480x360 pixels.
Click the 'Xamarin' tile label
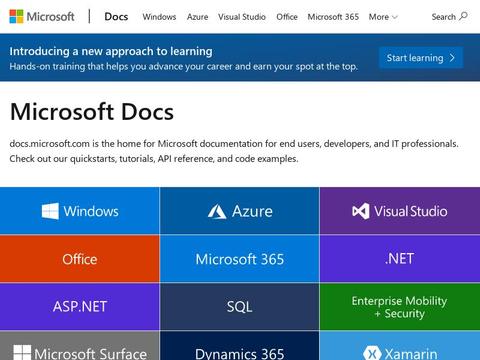411,354
